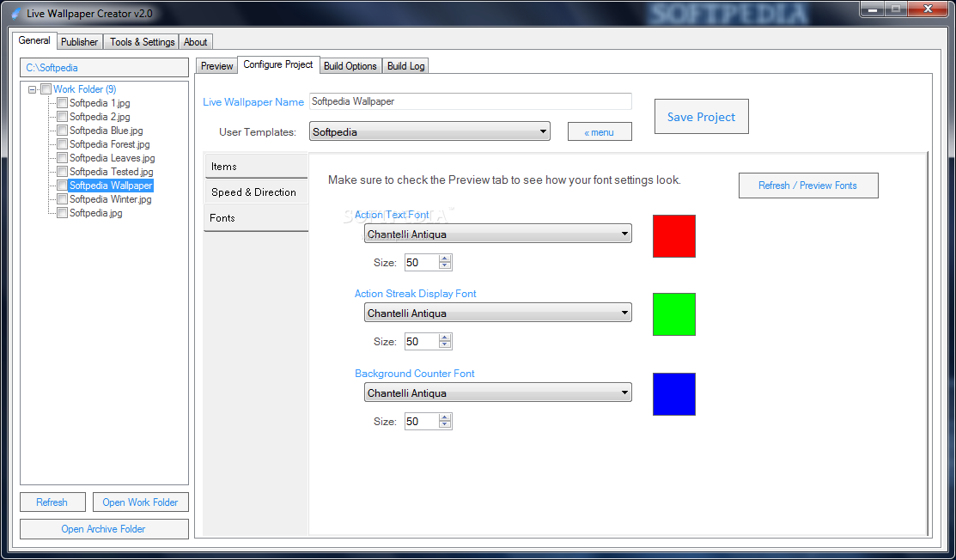Collapse the Work Folder tree node
Image resolution: width=956 pixels, height=560 pixels.
(x=33, y=89)
